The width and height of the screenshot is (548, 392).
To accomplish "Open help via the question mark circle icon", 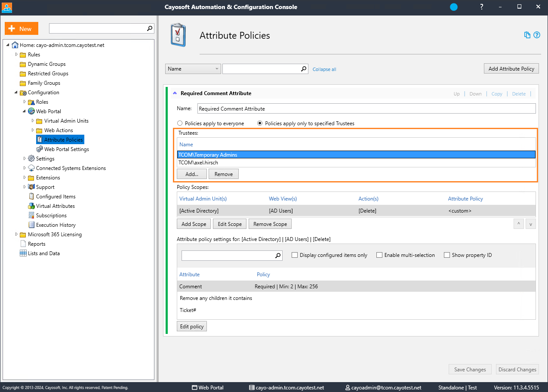I will [x=537, y=35].
